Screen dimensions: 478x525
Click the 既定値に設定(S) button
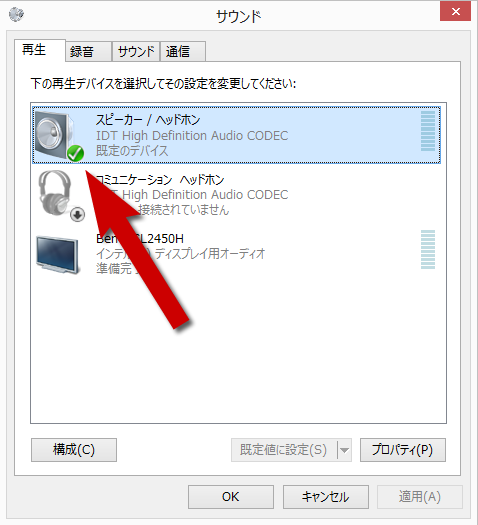click(x=284, y=450)
